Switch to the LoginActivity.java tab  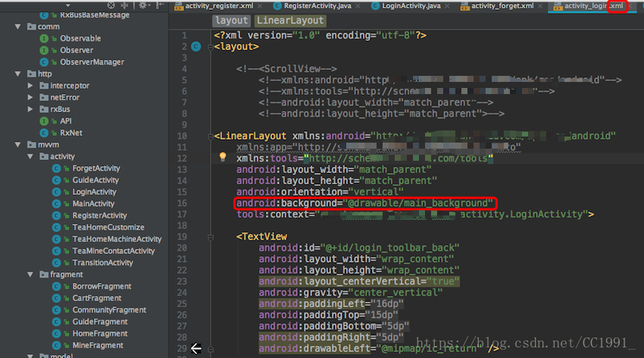tap(411, 6)
